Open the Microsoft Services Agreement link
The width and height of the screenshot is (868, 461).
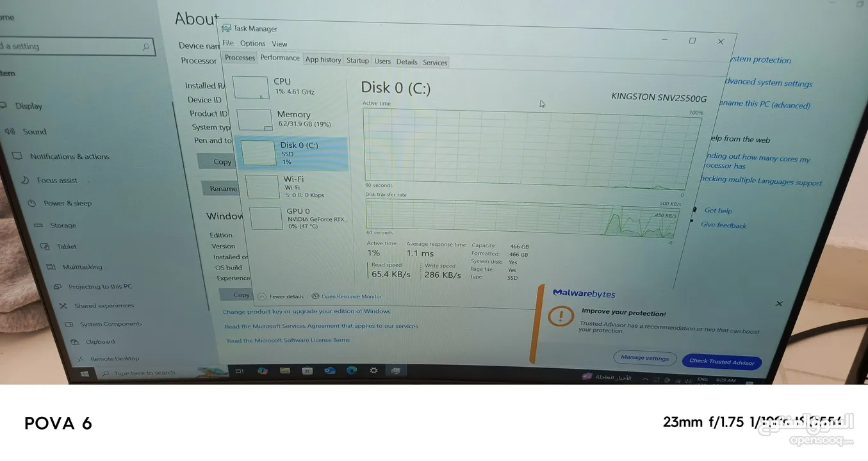[x=321, y=326]
